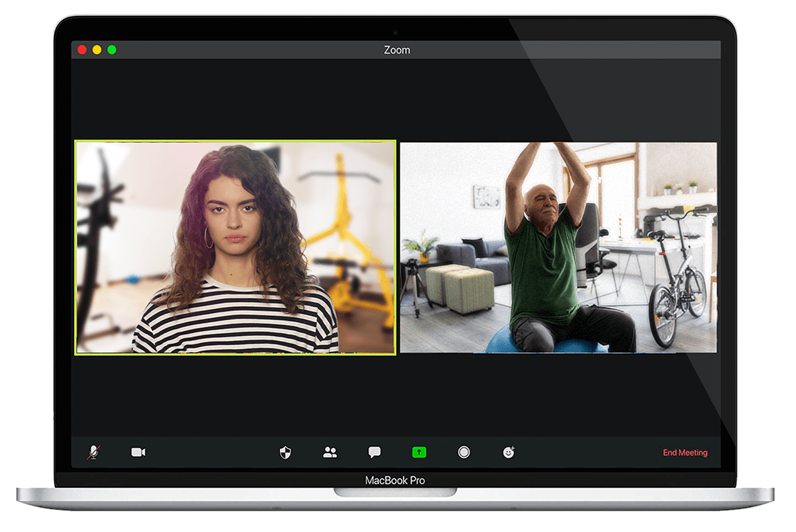Close the Zoom window with red button
Screen dimensions: 796x532
pos(82,50)
